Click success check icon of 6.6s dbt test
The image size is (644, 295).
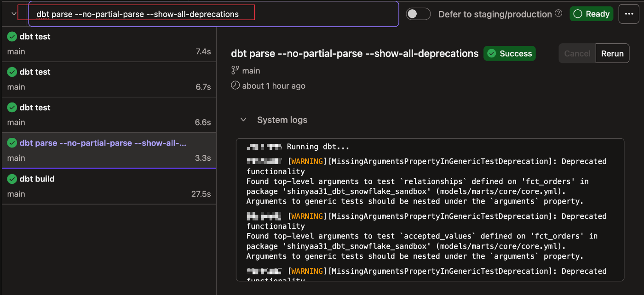click(x=12, y=108)
